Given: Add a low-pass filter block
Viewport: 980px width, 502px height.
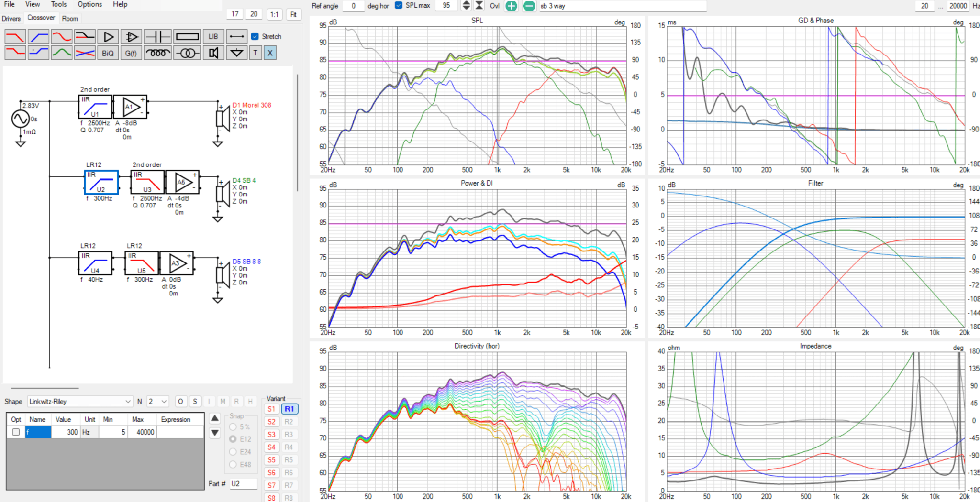Looking at the screenshot, I should 15,37.
